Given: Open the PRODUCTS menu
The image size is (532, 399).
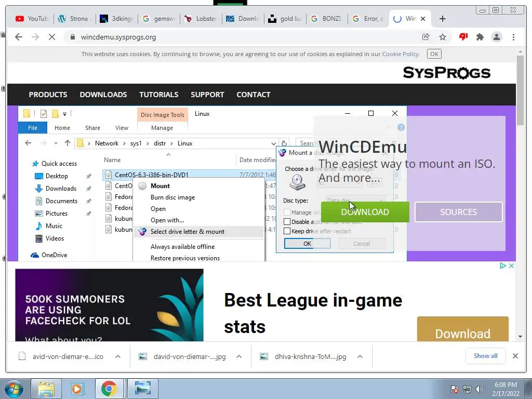Looking at the screenshot, I should [48, 95].
